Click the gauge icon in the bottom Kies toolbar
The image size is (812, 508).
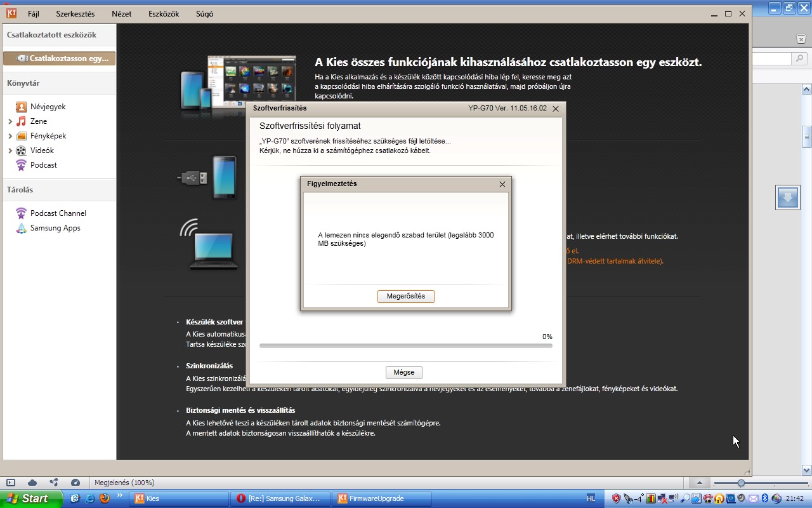[x=75, y=483]
